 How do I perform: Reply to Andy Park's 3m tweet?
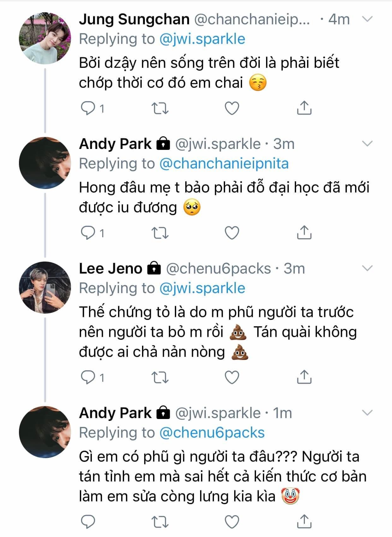point(88,233)
